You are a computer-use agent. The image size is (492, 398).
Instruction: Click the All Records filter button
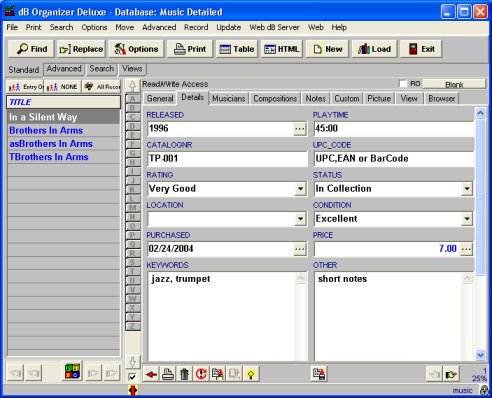(101, 87)
